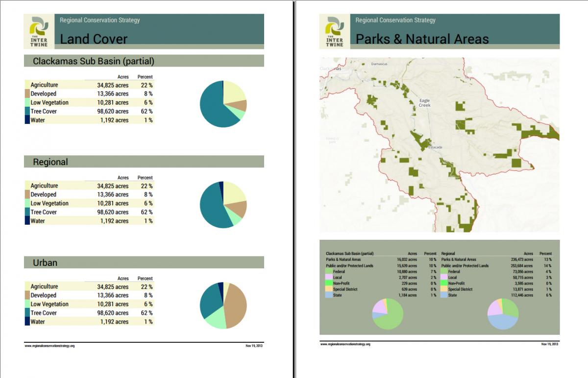Screen dimensions: 588x378
Task: Click the '639 acres' Special District value
Action: (409, 289)
